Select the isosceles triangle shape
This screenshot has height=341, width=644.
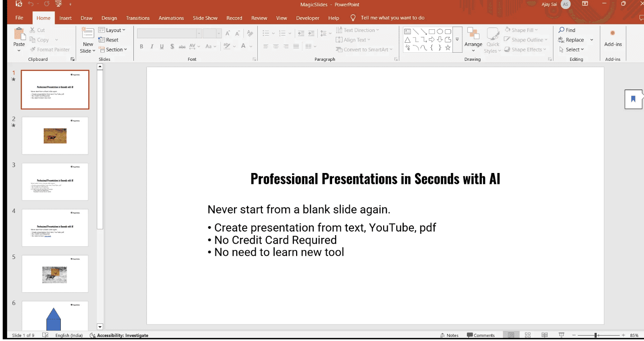(x=407, y=40)
